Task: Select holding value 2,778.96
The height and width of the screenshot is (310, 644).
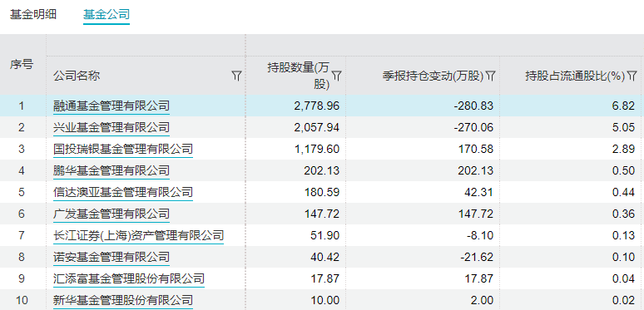Action: [317, 106]
